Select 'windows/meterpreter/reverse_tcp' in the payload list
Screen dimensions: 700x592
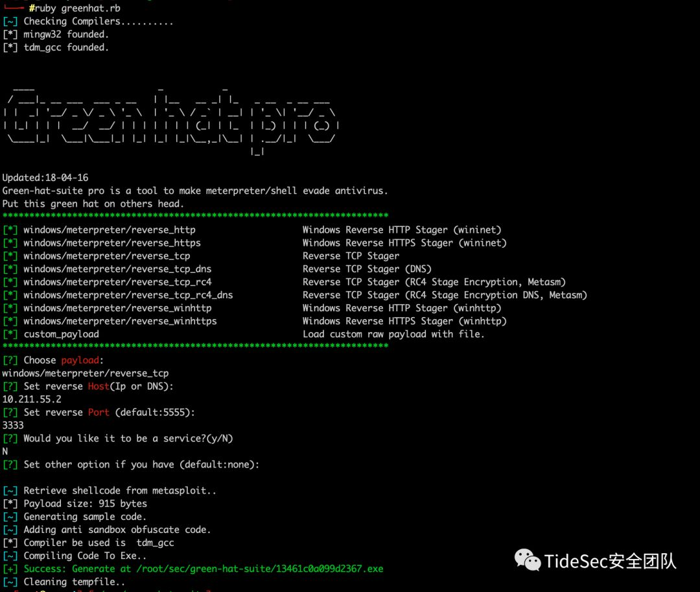pos(107,255)
